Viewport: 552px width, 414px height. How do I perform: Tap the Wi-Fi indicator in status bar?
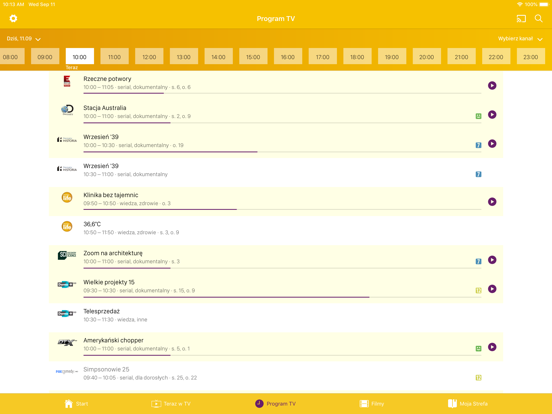point(520,4)
